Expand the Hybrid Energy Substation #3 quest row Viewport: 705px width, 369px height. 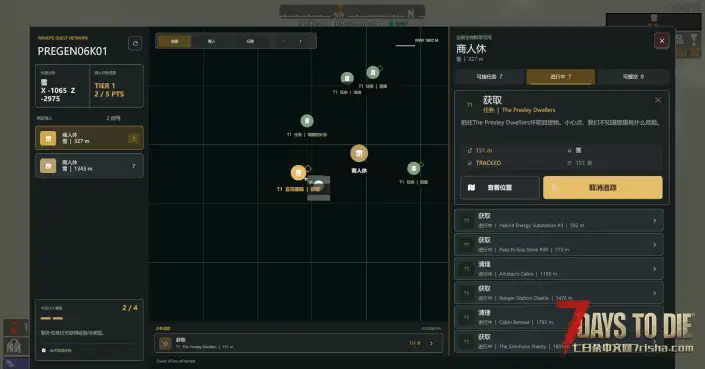(559, 221)
